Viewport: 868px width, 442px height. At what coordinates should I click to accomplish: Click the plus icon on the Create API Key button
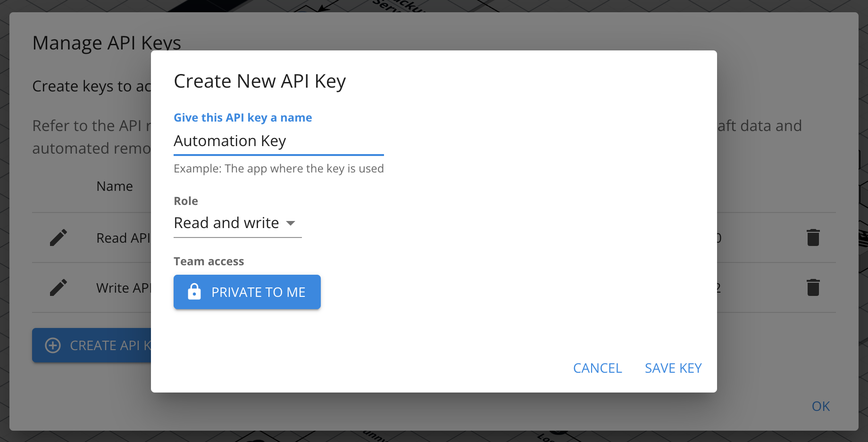coord(52,345)
